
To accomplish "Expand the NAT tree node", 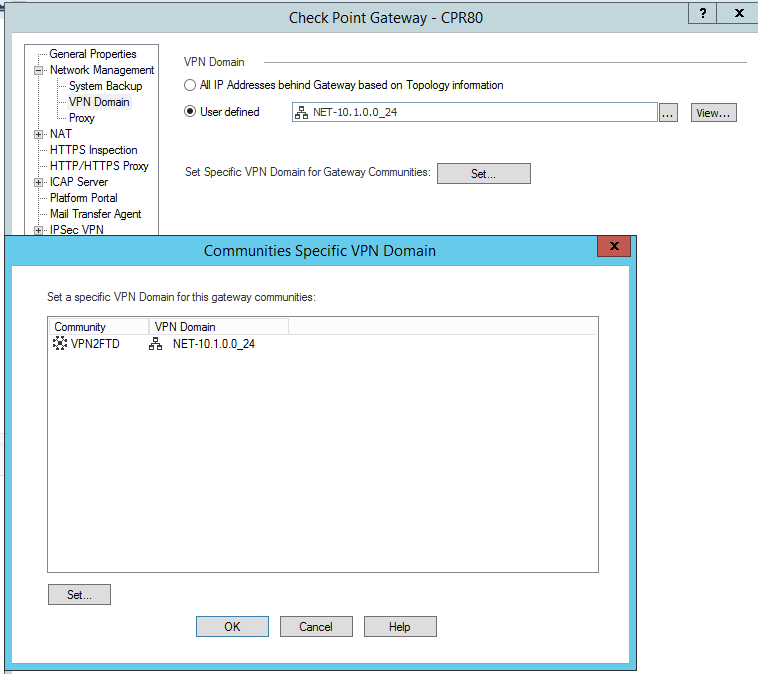I will 38,134.
